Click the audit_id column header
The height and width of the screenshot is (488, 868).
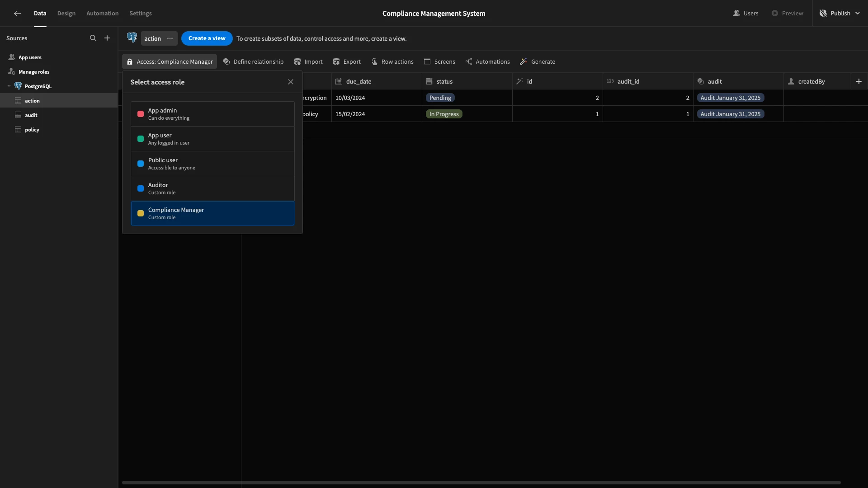(648, 81)
